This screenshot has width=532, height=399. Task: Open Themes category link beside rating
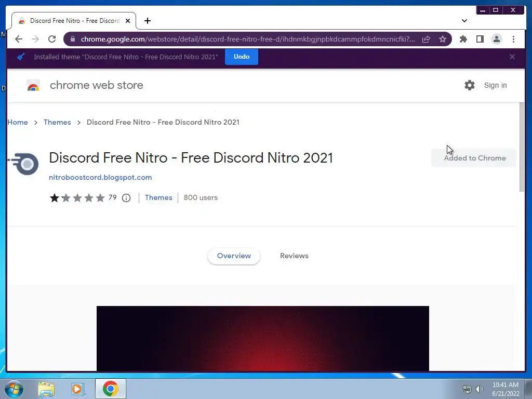point(158,197)
